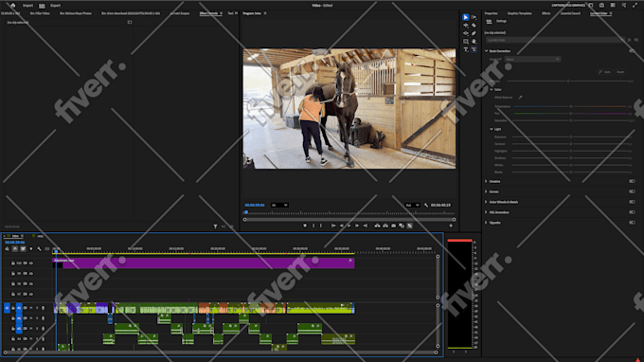Screen dimensions: 644x362
Task: Select the Selection tool arrow
Action: click(465, 17)
